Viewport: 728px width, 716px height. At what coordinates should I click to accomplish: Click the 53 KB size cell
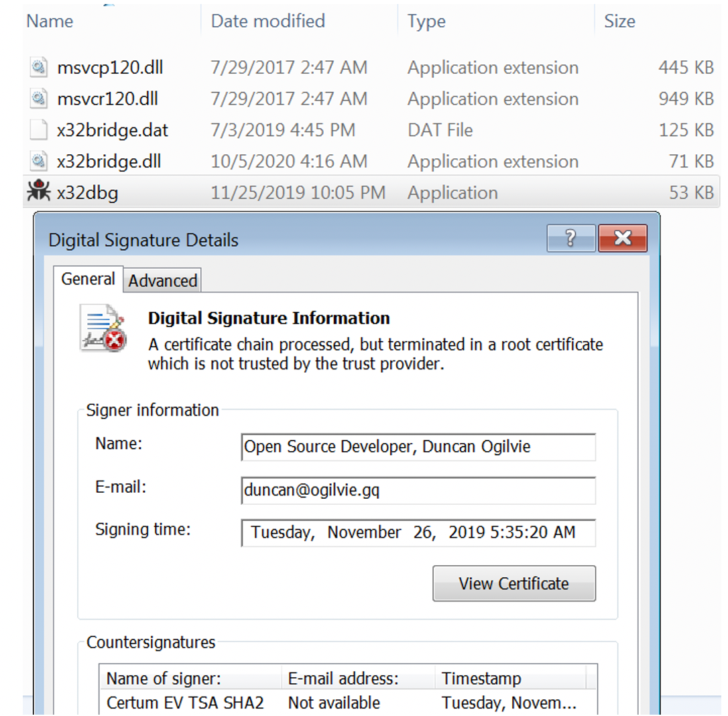(691, 192)
